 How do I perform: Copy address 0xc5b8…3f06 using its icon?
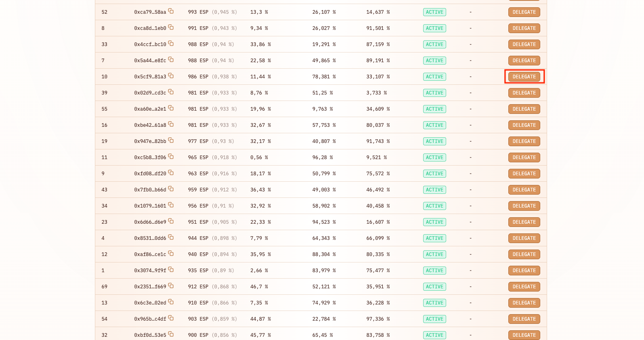171,157
